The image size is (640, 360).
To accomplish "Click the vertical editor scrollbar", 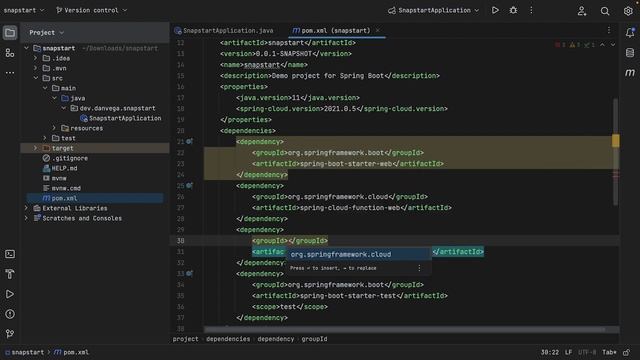I will 616,151.
